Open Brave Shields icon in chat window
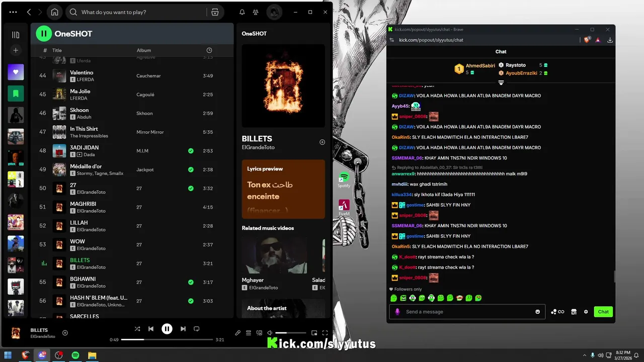The height and width of the screenshot is (362, 644). [x=587, y=40]
